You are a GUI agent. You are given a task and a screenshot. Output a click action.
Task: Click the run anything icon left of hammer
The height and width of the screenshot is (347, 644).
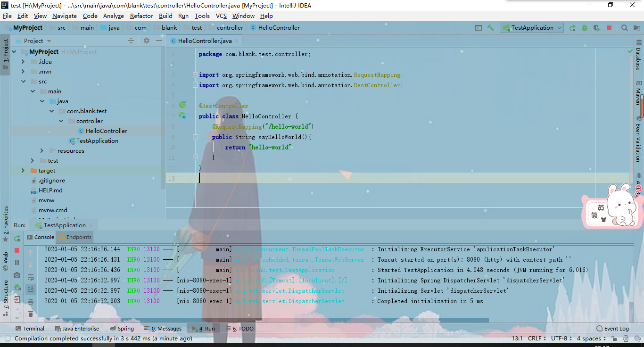coord(479,28)
